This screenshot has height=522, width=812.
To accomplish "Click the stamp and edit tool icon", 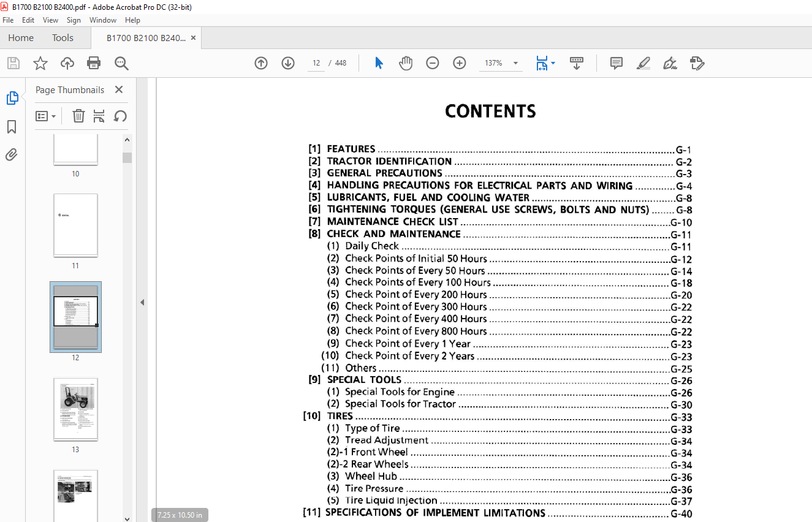I will 697,63.
